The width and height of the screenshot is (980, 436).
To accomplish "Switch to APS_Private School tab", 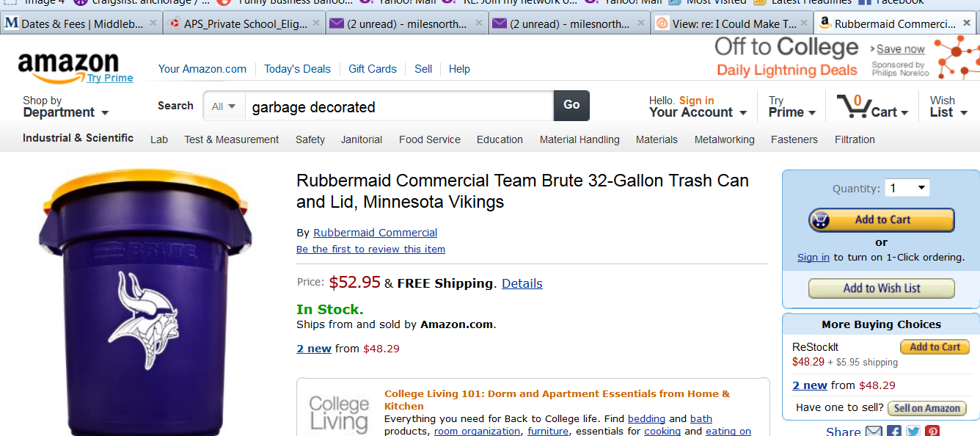I will click(x=244, y=23).
